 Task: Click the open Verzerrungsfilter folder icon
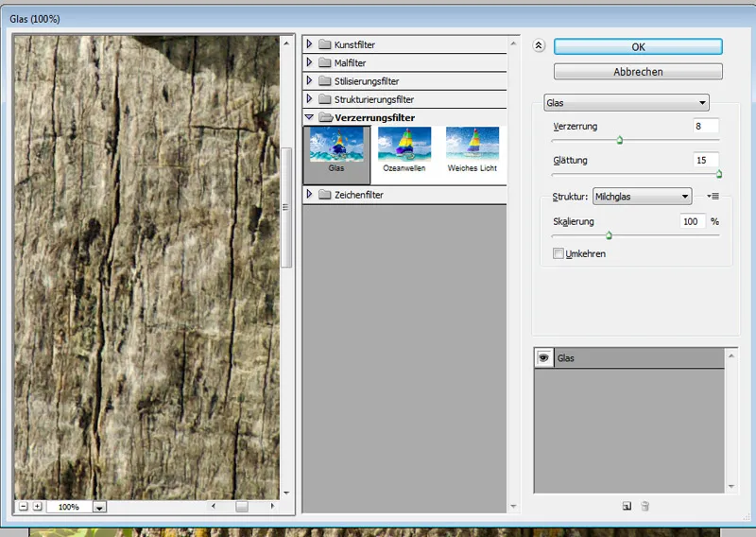click(326, 117)
